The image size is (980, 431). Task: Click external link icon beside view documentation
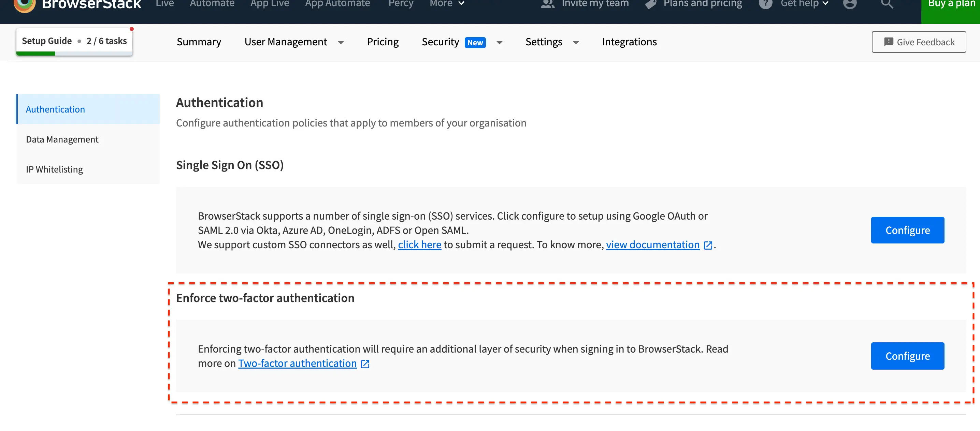point(708,245)
